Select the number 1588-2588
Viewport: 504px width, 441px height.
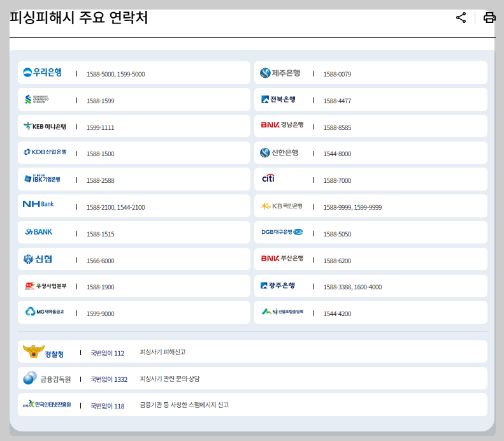[x=100, y=180]
